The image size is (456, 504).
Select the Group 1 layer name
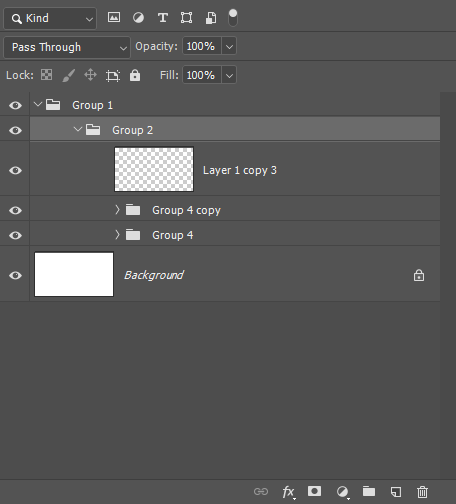tap(93, 105)
